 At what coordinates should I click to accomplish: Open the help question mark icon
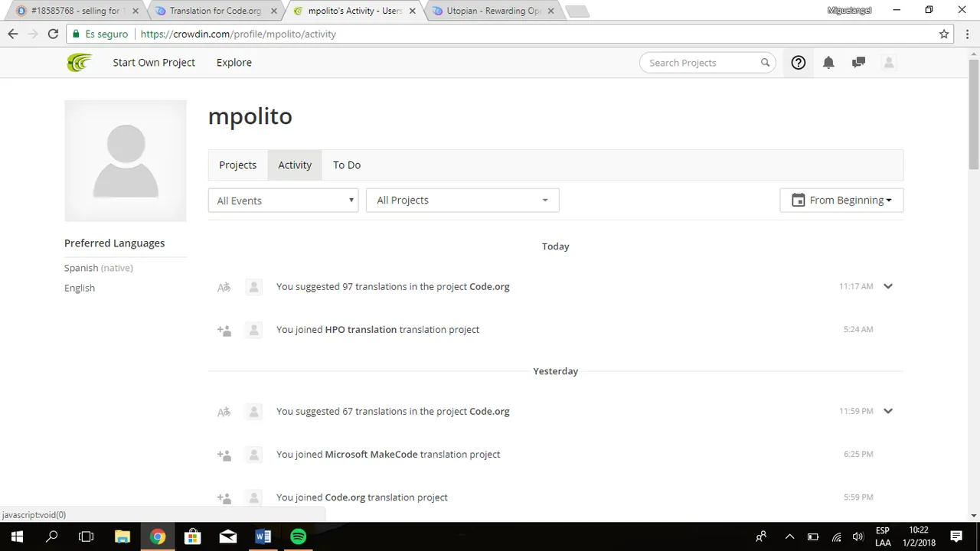click(x=799, y=63)
